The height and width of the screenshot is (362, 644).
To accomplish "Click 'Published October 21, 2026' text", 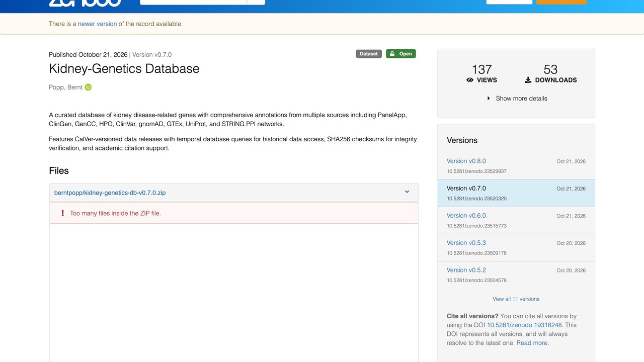I will tap(88, 54).
